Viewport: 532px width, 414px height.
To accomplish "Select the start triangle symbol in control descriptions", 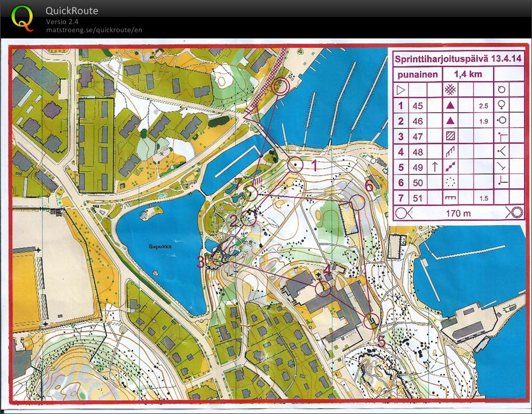I will tap(400, 90).
